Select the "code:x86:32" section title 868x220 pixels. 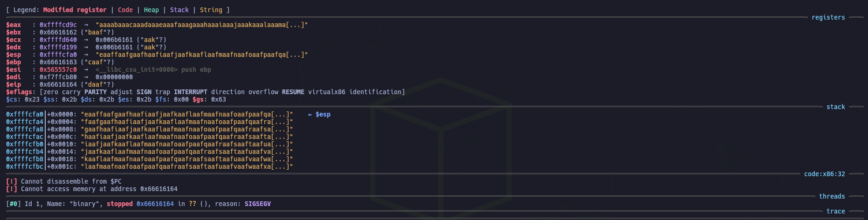824,174
